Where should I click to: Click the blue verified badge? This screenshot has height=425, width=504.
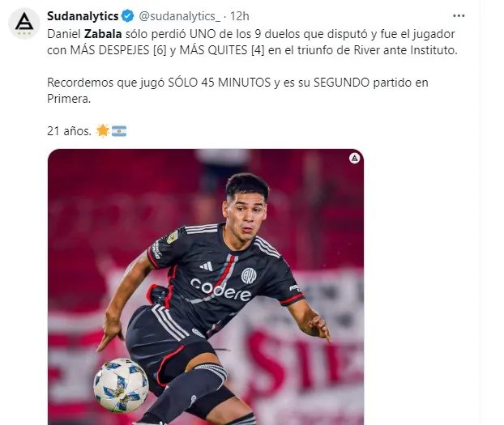click(128, 15)
